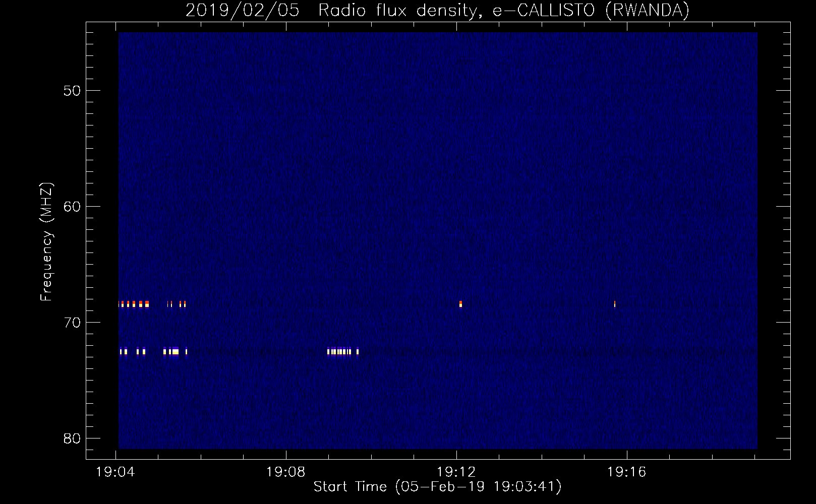Click the "Frequency (MHZ)" axis label
The width and height of the screenshot is (816, 504).
[x=46, y=242]
